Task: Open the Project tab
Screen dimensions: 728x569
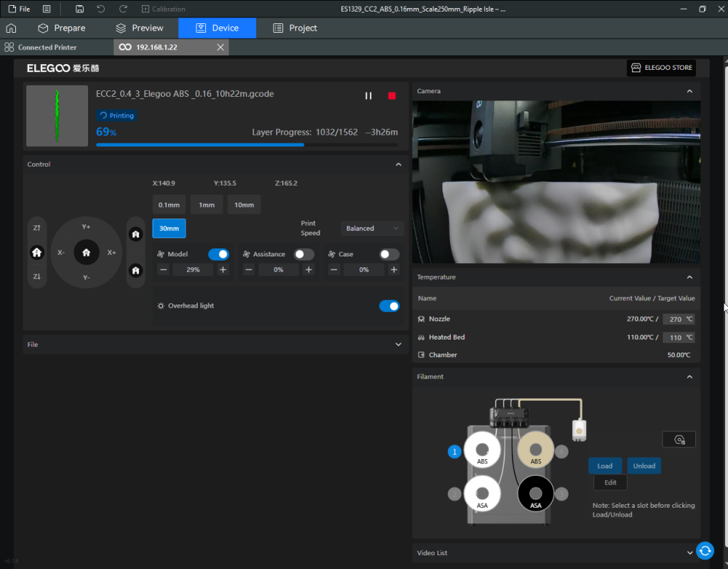Action: click(x=295, y=28)
